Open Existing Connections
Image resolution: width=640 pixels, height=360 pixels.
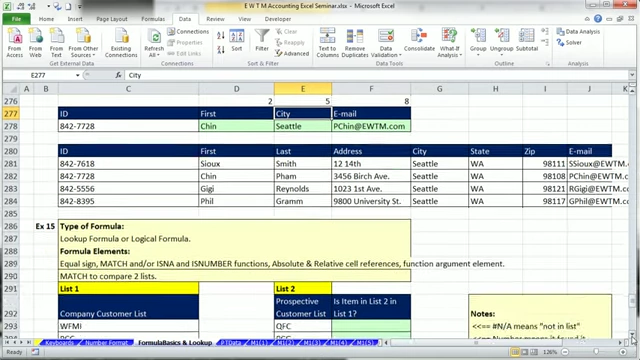point(121,42)
